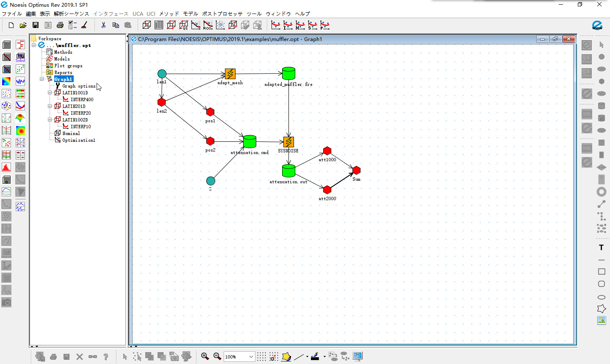Collapse the LATIN201D tree node
Image resolution: width=610 pixels, height=364 pixels.
(x=50, y=106)
